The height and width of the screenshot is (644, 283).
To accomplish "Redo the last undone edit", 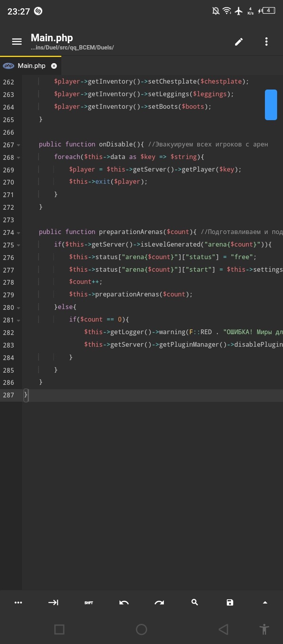I will [x=159, y=602].
